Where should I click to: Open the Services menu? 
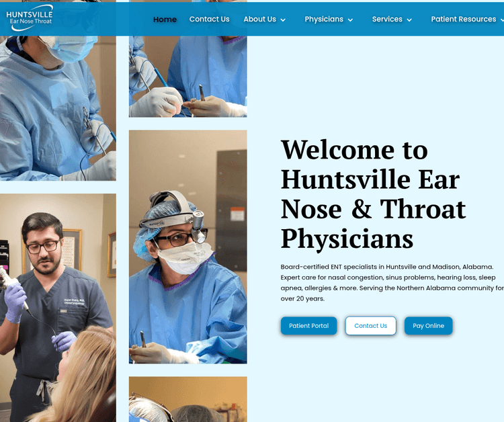point(387,19)
